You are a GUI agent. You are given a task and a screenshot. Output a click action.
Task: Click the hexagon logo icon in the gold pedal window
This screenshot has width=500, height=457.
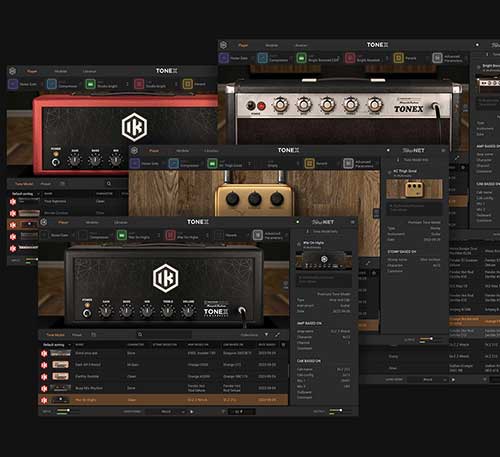pos(134,150)
